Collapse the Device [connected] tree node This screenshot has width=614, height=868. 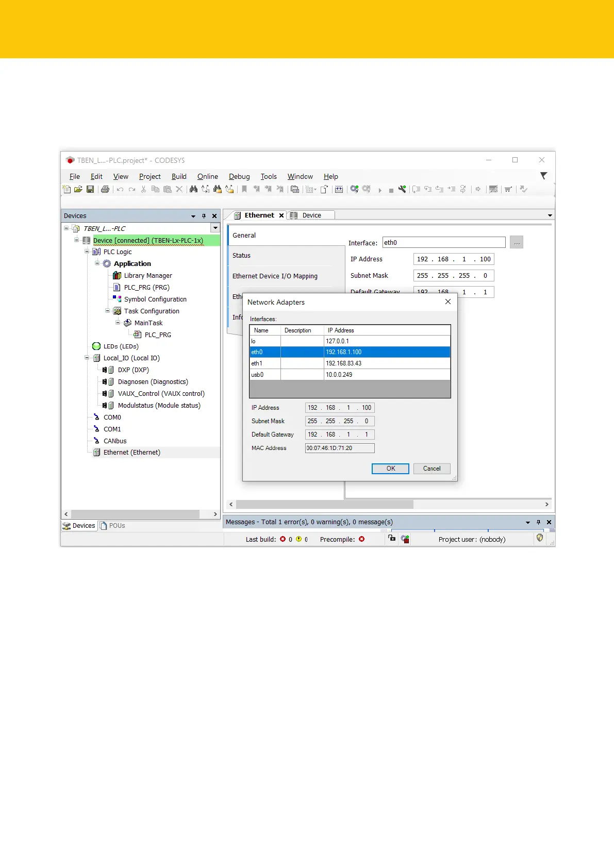click(76, 240)
